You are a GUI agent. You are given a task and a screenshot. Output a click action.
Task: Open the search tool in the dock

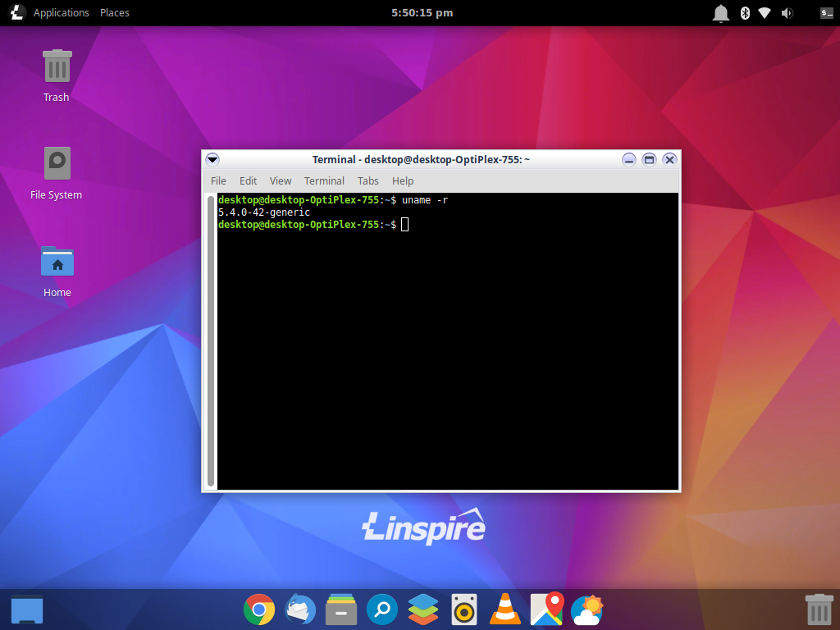point(382,609)
